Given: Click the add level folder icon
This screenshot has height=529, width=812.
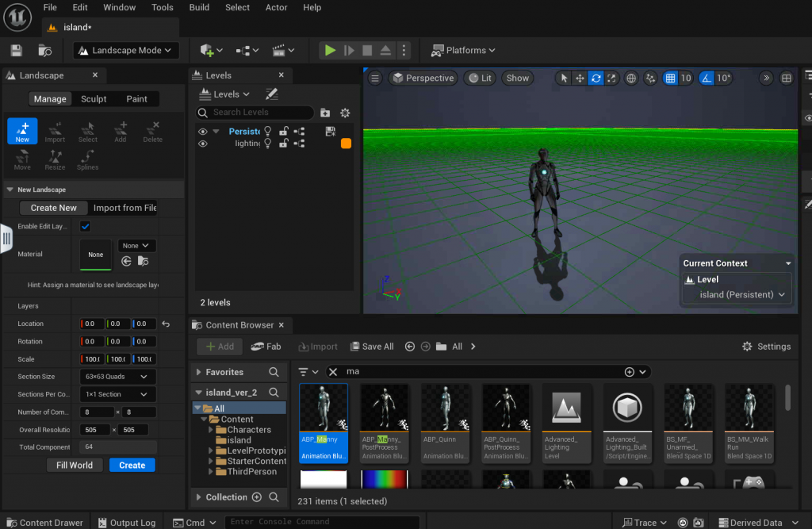Looking at the screenshot, I should click(x=325, y=113).
